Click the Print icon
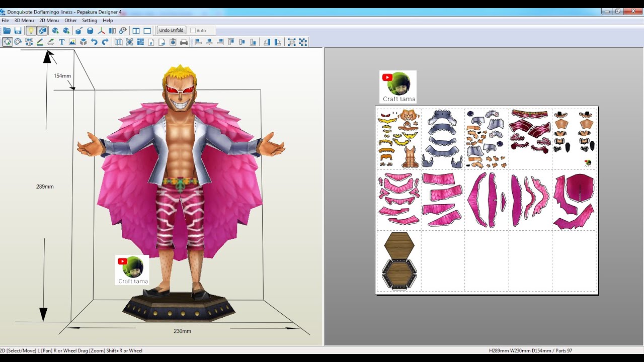Viewport: 644px width, 362px height. (x=184, y=42)
